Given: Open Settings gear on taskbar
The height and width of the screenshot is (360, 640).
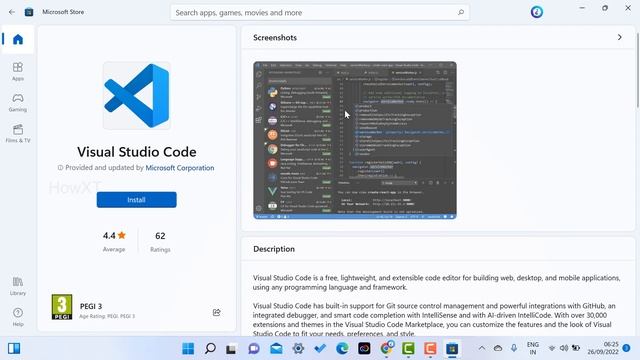Looking at the screenshot, I should pos(298,349).
